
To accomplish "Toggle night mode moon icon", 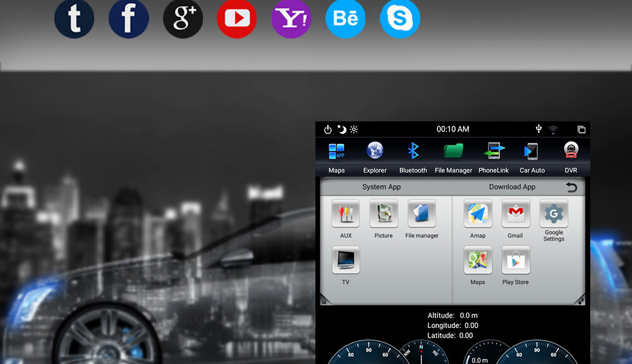I will coord(341,129).
